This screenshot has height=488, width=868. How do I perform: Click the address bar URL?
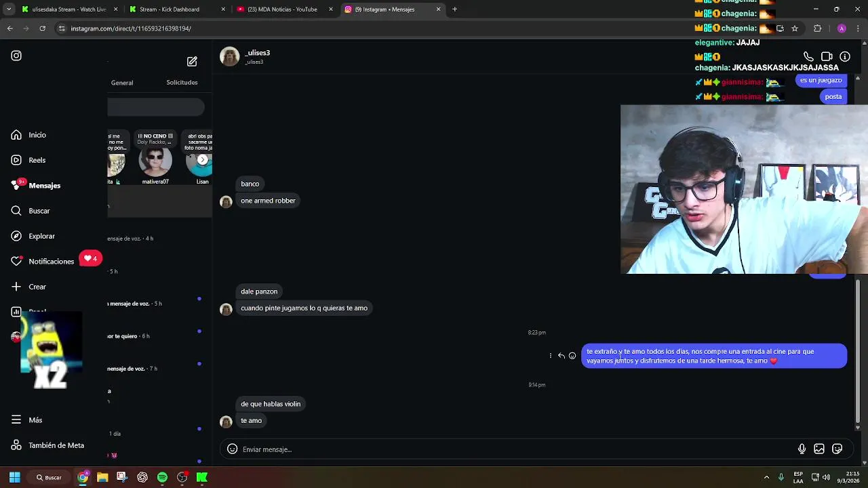[131, 28]
